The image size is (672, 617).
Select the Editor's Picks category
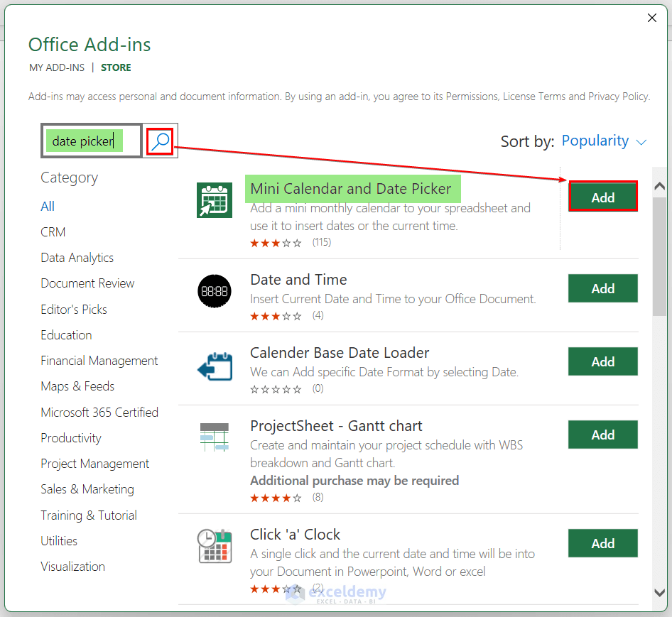click(74, 310)
